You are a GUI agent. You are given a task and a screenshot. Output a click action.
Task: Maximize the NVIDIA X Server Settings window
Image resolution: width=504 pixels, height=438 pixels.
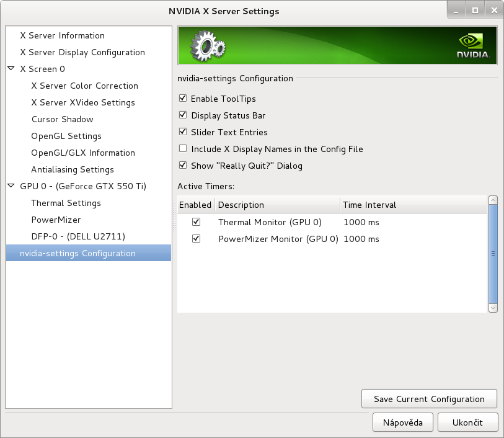click(x=475, y=11)
